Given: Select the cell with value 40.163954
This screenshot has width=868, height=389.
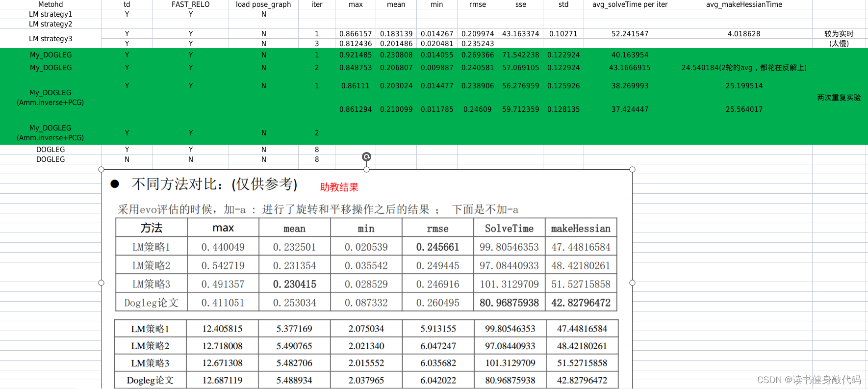Looking at the screenshot, I should tap(630, 55).
